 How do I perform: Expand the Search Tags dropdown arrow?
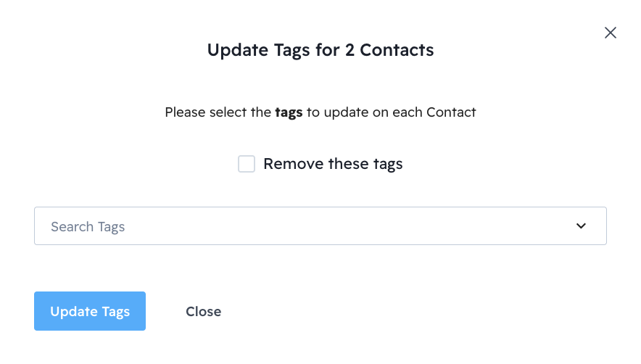click(581, 226)
